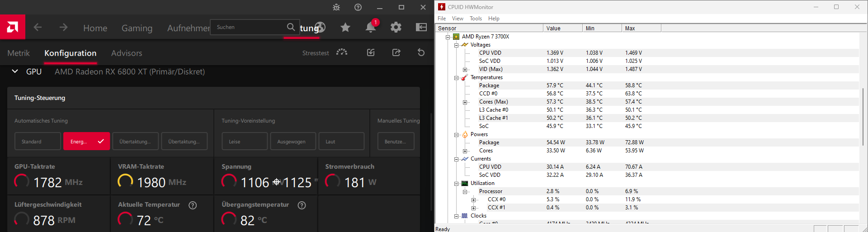The height and width of the screenshot is (232, 868).
Task: Click the Stresstest label
Action: pos(316,53)
